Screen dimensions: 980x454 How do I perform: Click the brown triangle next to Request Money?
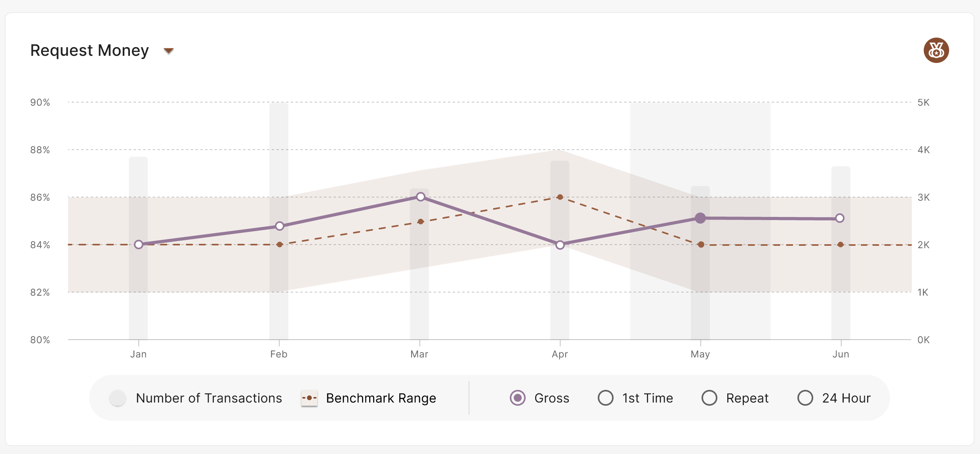pyautogui.click(x=168, y=50)
